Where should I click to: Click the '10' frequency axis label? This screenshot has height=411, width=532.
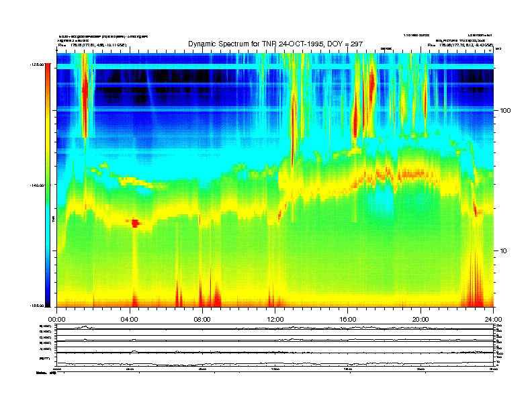[x=504, y=251]
